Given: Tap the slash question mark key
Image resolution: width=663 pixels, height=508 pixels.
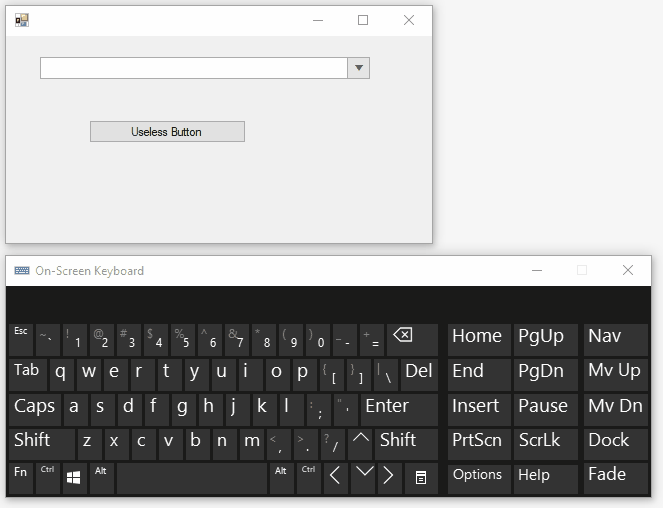Looking at the screenshot, I should 333,444.
